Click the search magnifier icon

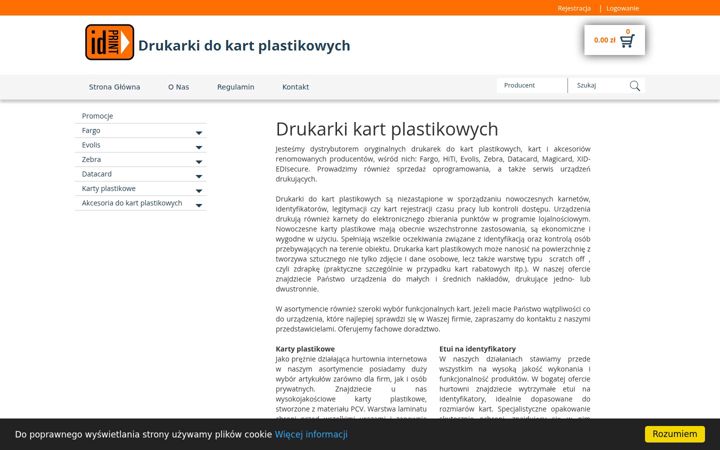[635, 86]
